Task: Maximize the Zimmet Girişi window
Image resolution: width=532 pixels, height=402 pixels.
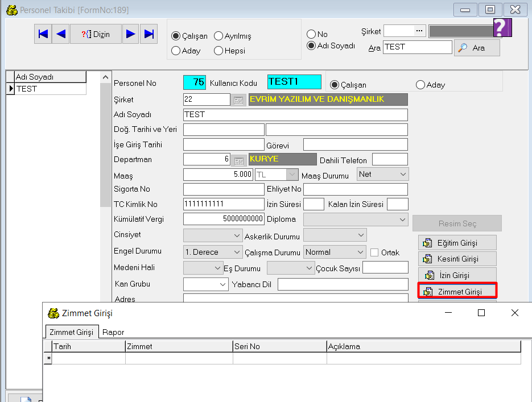Action: (481, 313)
